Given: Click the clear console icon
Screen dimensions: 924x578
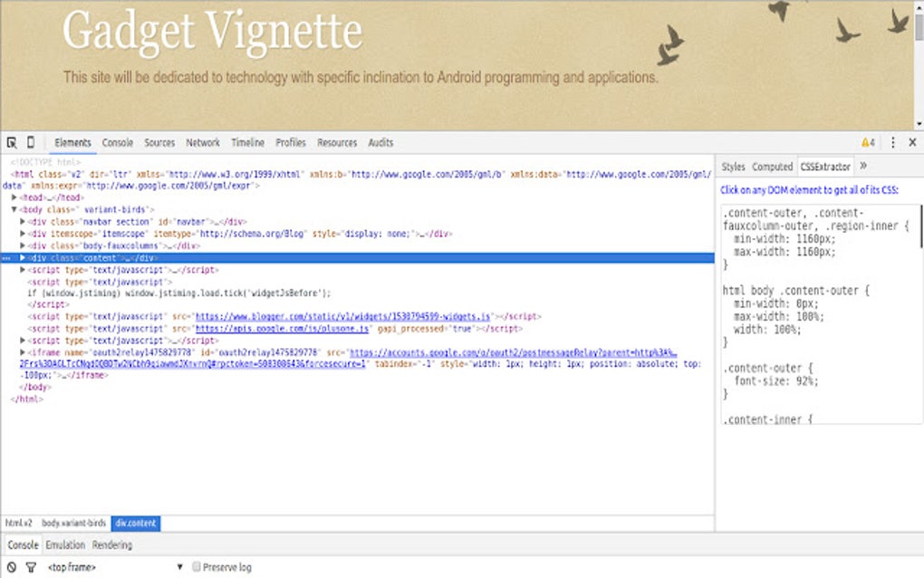Looking at the screenshot, I should tap(9, 566).
